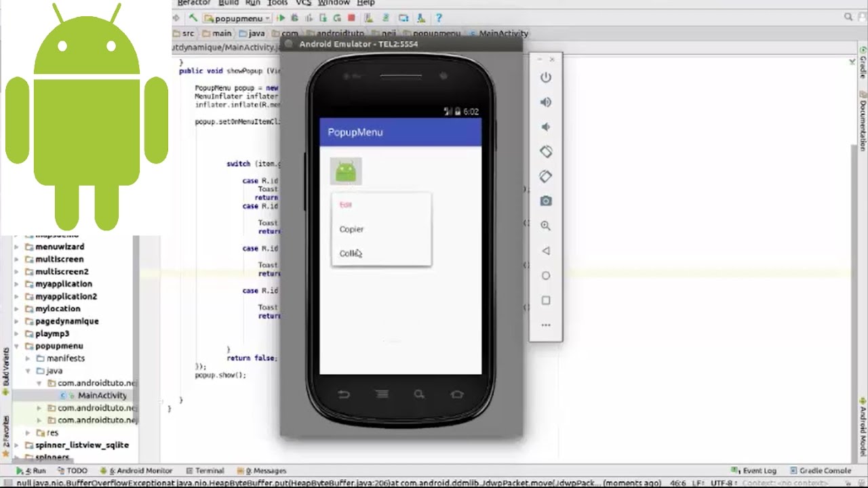Expand the menuwizard project node
The width and height of the screenshot is (868, 488).
coord(17,247)
